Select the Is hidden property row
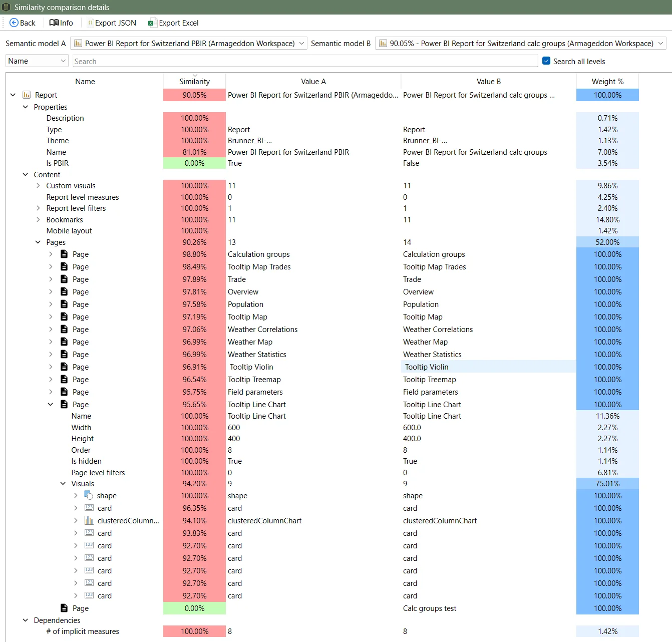The width and height of the screenshot is (672, 642). (x=322, y=461)
